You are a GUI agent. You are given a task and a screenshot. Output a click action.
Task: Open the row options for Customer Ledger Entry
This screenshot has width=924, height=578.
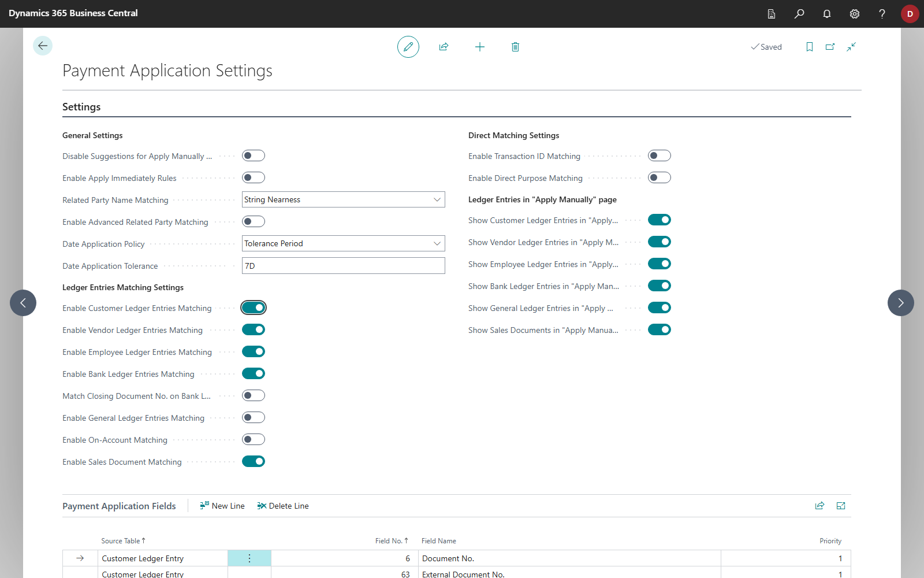point(249,558)
